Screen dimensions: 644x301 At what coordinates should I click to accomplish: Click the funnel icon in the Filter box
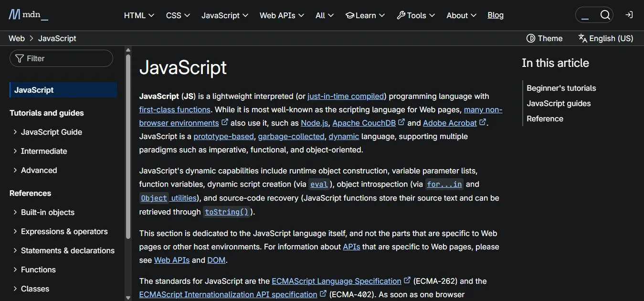[x=19, y=58]
